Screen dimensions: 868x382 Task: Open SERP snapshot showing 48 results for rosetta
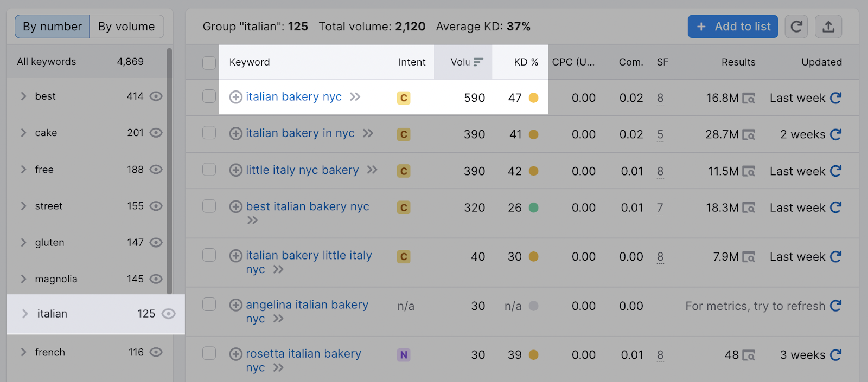coord(749,355)
